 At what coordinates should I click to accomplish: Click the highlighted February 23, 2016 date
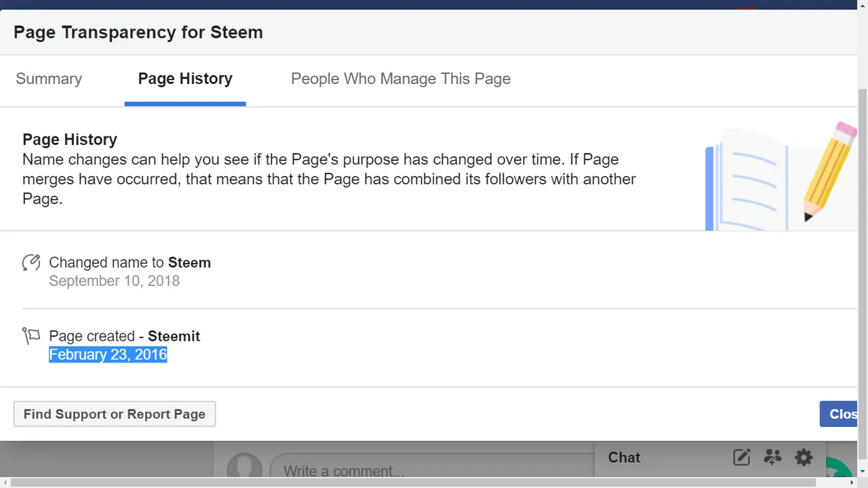(x=108, y=354)
